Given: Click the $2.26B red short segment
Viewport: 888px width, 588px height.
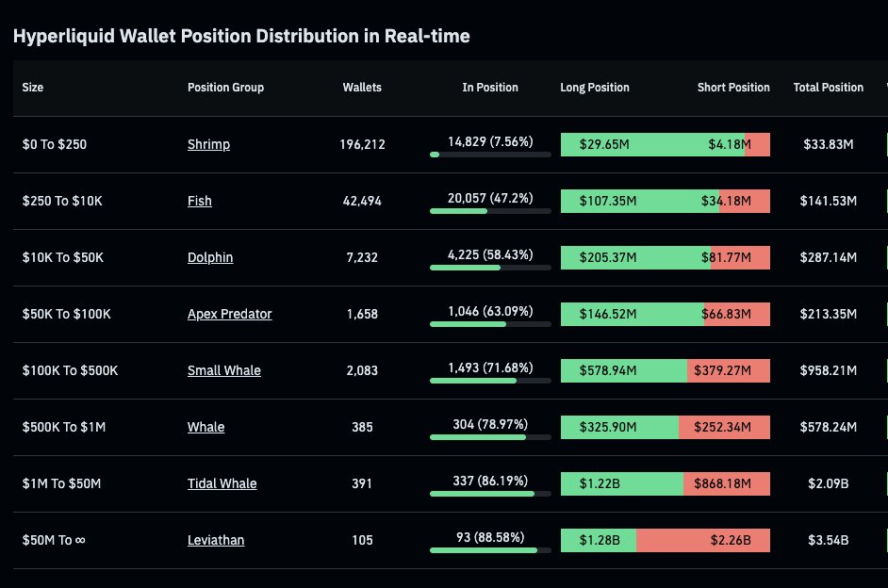Looking at the screenshot, I should (x=703, y=541).
